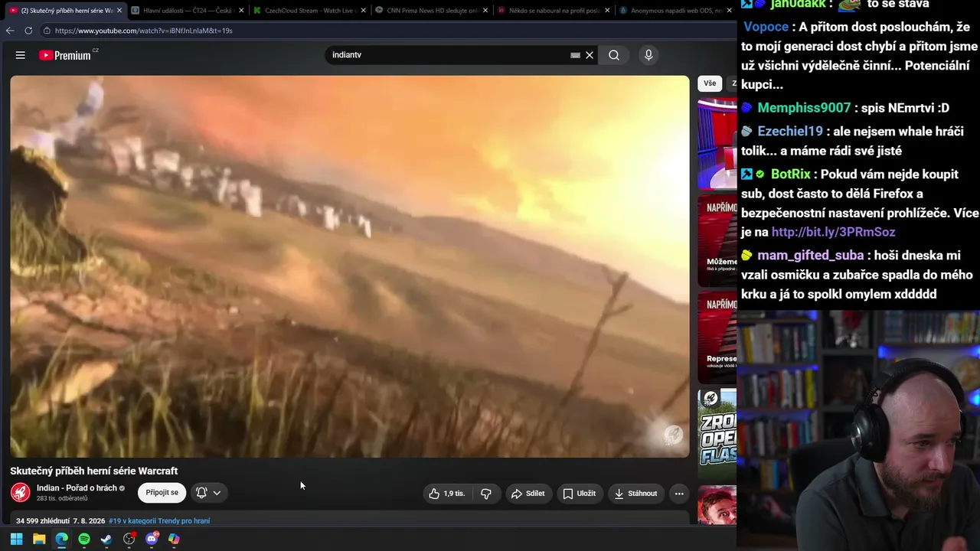Click the Vopoce username in chat

tap(766, 27)
